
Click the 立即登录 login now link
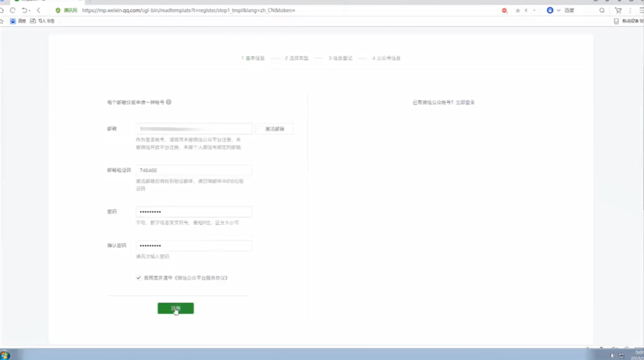pos(465,103)
